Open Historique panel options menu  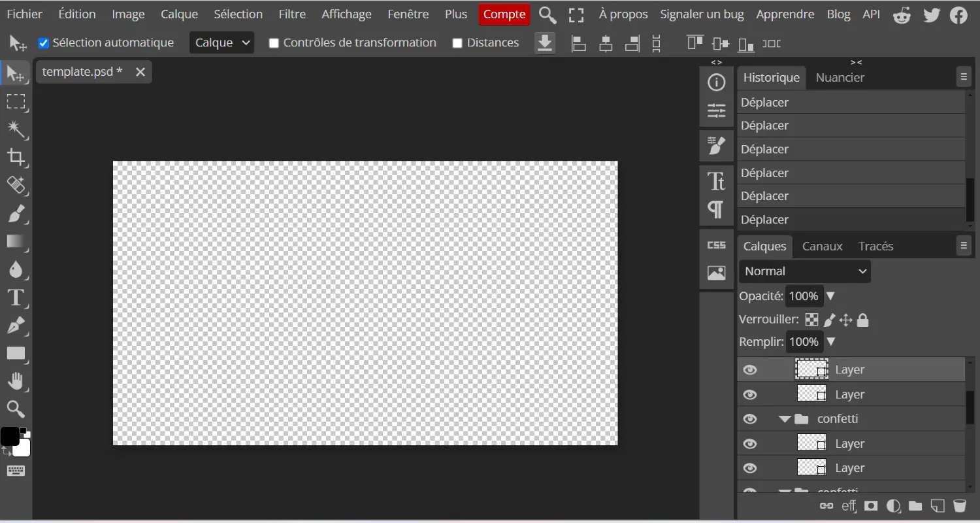point(964,77)
